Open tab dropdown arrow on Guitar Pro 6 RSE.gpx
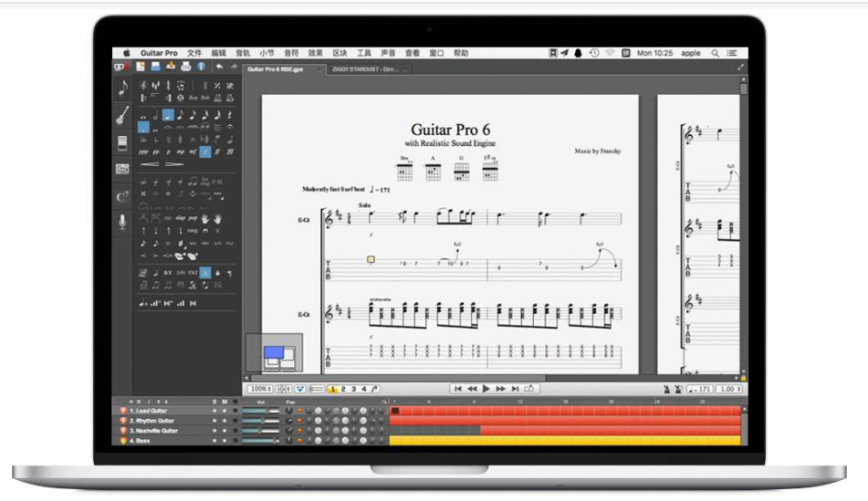 coord(319,69)
